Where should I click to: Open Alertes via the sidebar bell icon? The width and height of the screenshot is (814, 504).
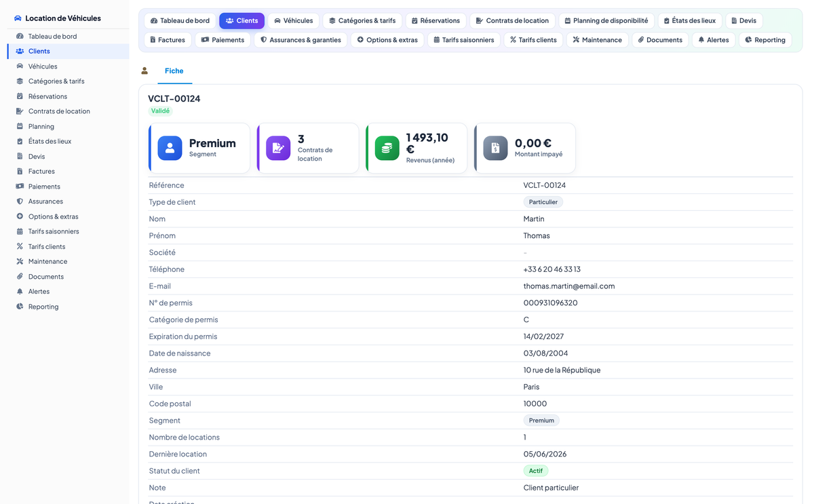pos(20,291)
